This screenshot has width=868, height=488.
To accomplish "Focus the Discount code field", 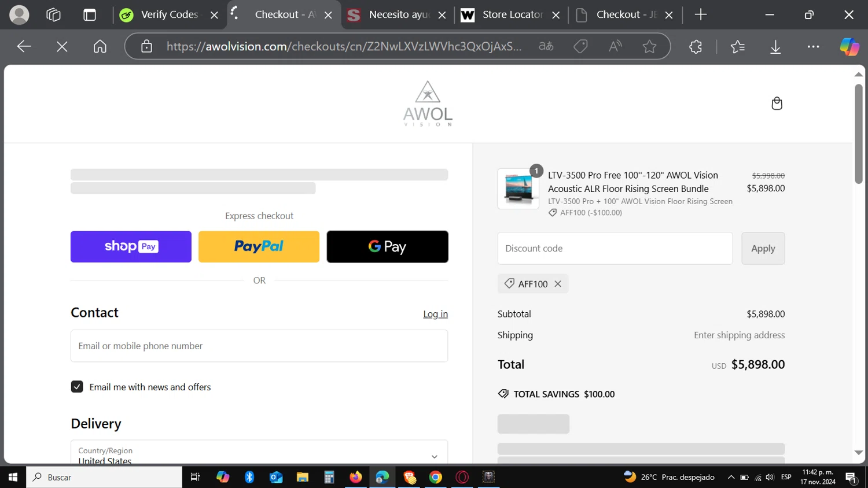I will pyautogui.click(x=615, y=249).
